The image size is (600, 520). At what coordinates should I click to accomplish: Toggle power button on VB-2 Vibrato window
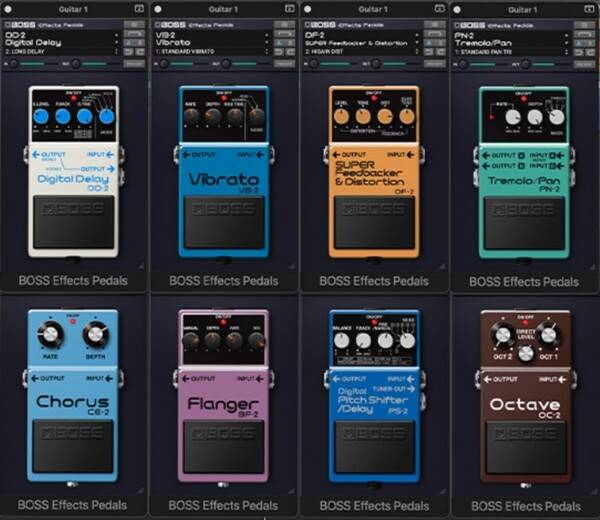pos(158,9)
